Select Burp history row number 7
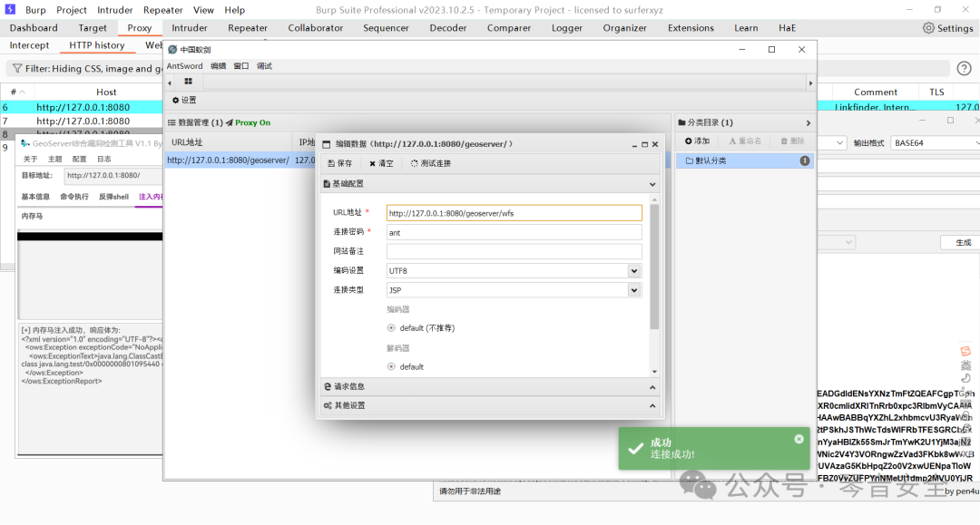980x525 pixels. (82, 122)
